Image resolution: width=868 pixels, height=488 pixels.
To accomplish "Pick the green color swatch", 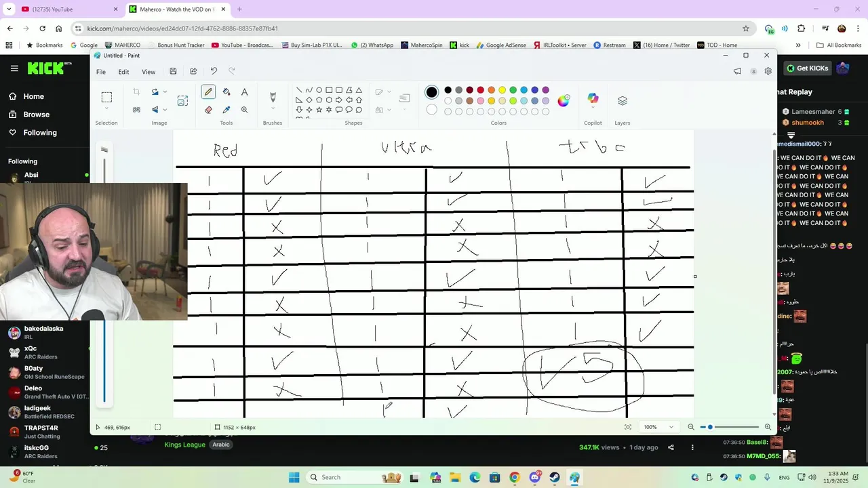I will [513, 90].
